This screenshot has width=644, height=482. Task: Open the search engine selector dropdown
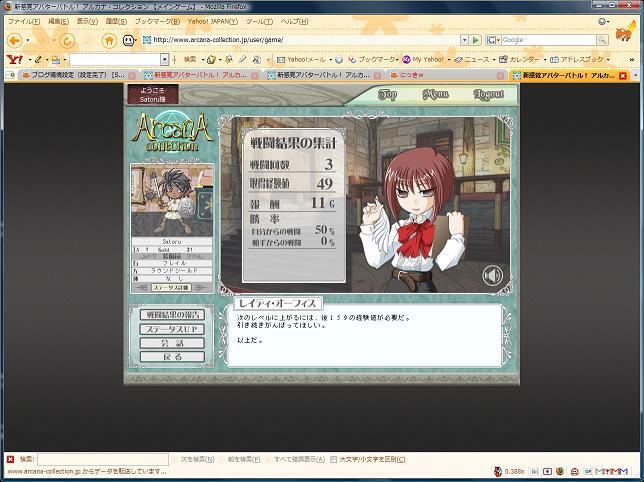tap(493, 40)
